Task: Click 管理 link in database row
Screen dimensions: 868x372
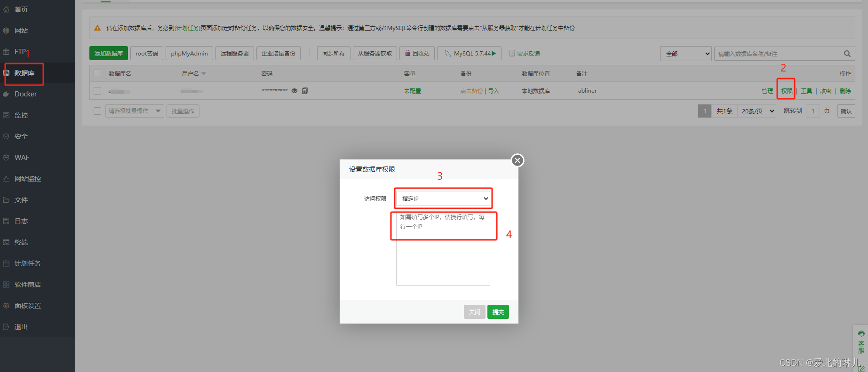Action: point(767,91)
